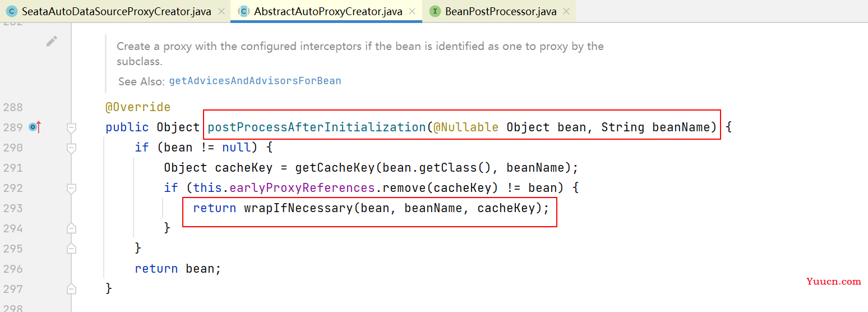
Task: Click the postProcessAfterInitialization method name
Action: [x=317, y=127]
